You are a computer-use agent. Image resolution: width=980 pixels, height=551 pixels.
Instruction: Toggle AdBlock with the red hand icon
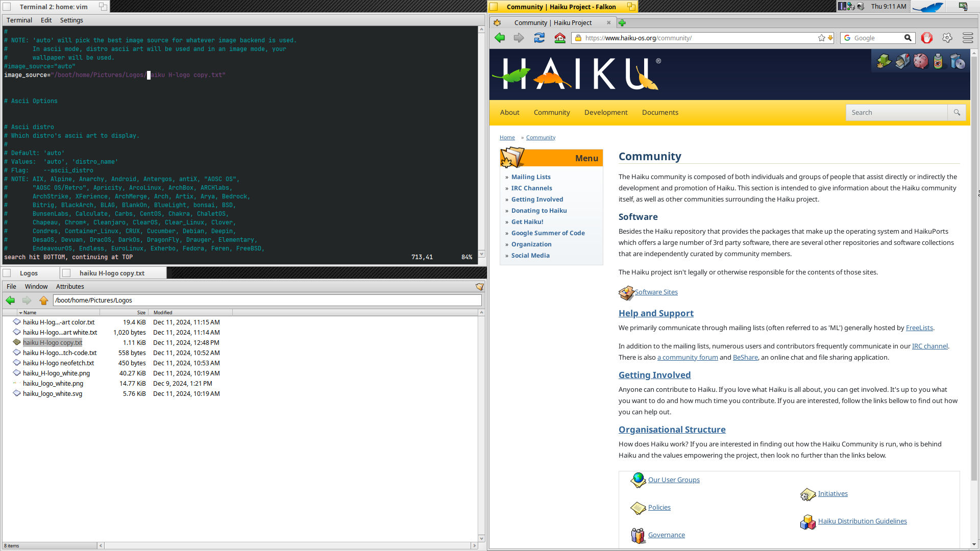click(x=926, y=38)
